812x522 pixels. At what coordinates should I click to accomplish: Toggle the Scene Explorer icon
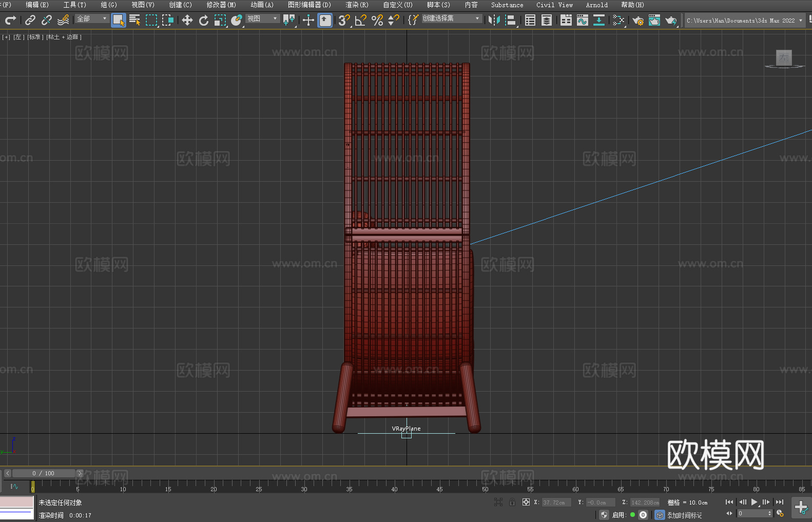530,20
